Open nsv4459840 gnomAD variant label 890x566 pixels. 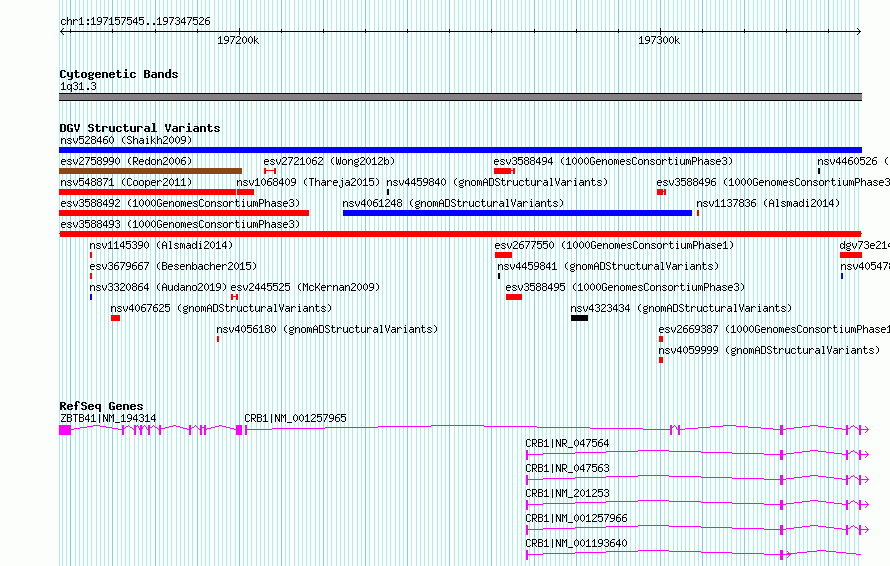coord(497,182)
